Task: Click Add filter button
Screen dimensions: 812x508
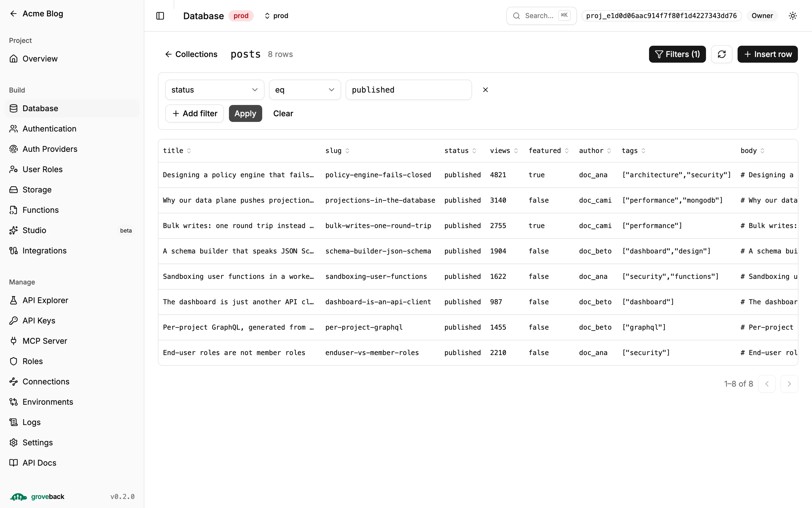Action: click(x=195, y=113)
